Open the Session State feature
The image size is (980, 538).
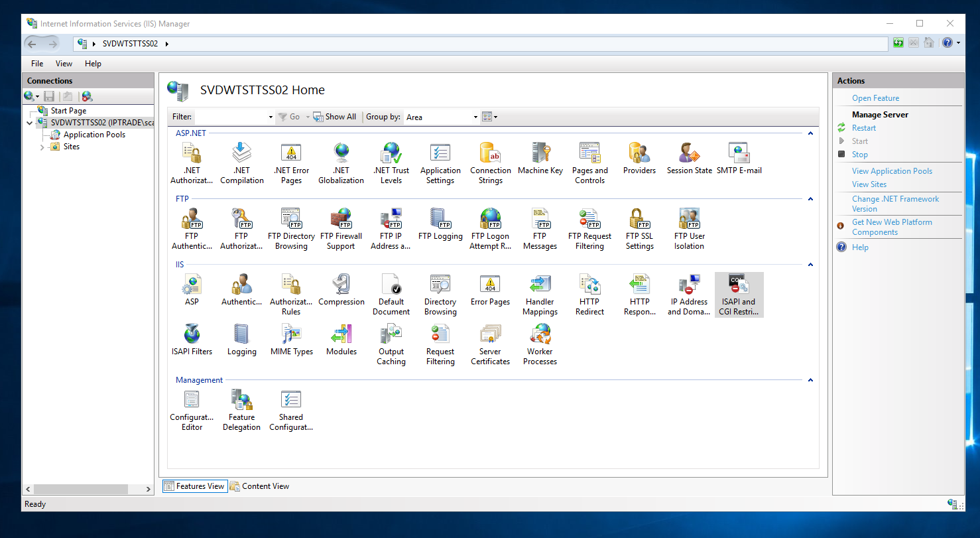point(690,159)
